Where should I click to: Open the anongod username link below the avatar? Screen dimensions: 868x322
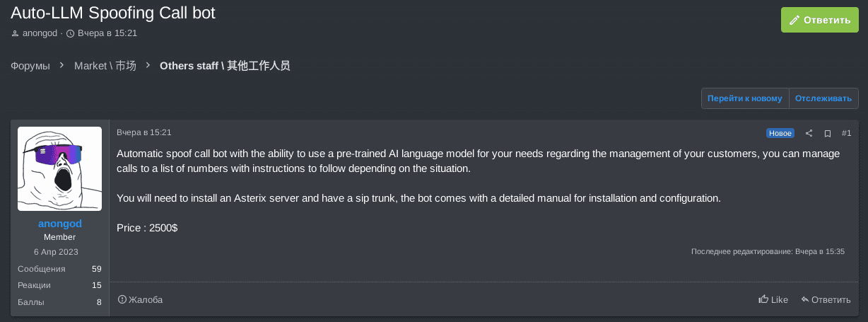tap(60, 224)
